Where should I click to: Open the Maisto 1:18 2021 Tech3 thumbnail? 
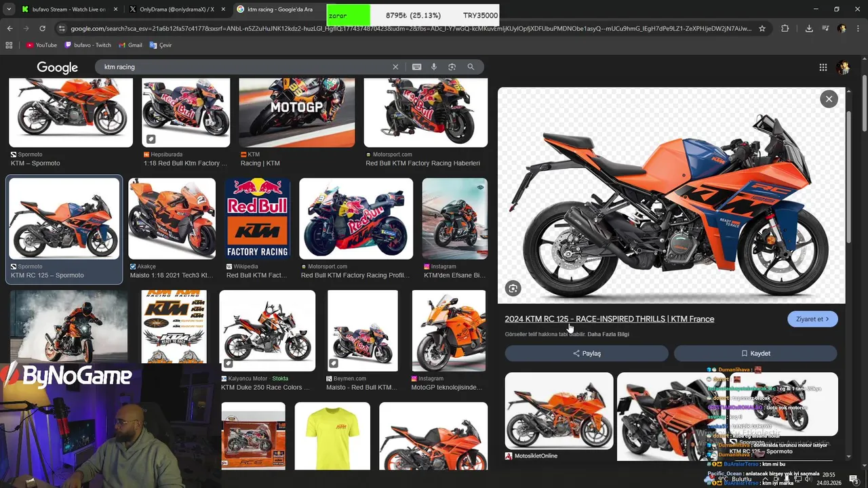pyautogui.click(x=172, y=218)
